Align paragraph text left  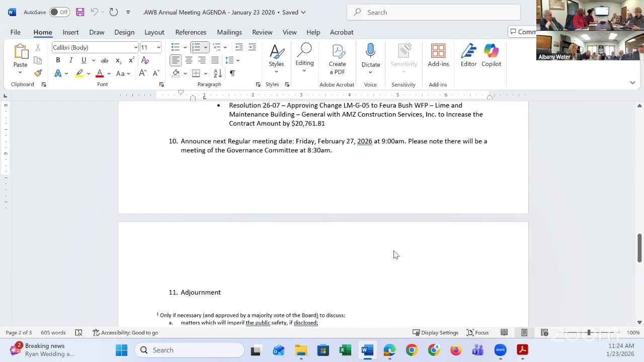pyautogui.click(x=175, y=60)
